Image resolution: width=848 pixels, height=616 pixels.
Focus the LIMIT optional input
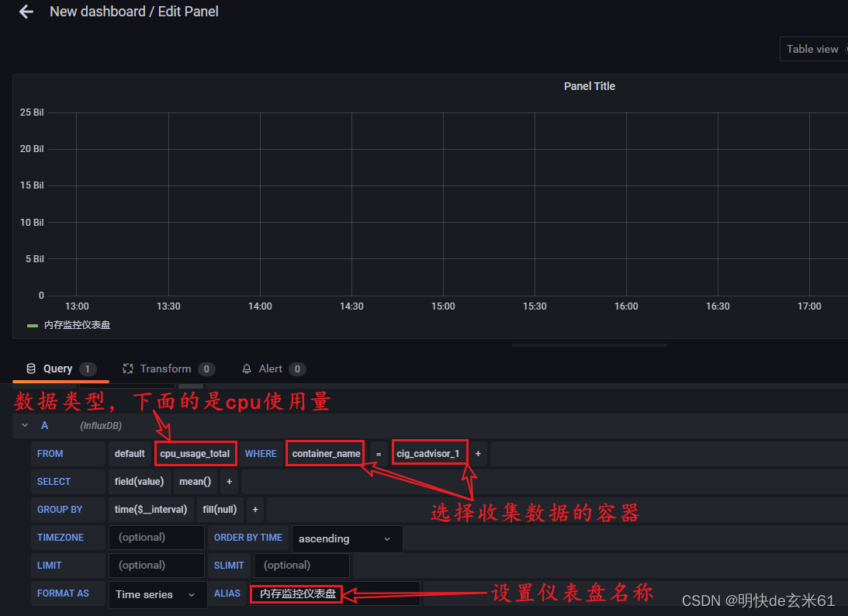[157, 565]
